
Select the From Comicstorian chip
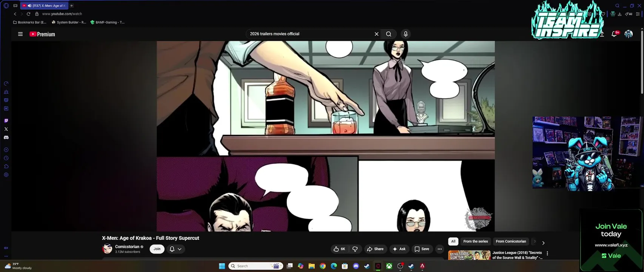tap(511, 241)
